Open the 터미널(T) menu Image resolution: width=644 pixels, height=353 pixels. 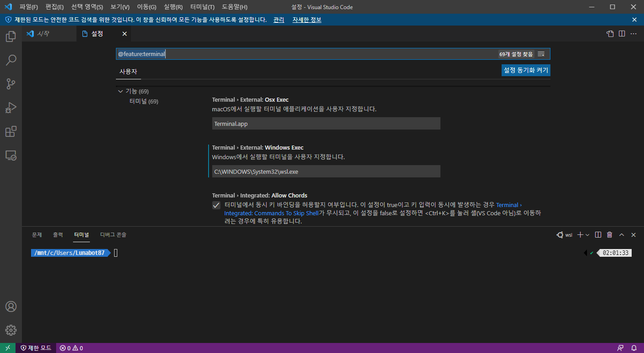203,7
